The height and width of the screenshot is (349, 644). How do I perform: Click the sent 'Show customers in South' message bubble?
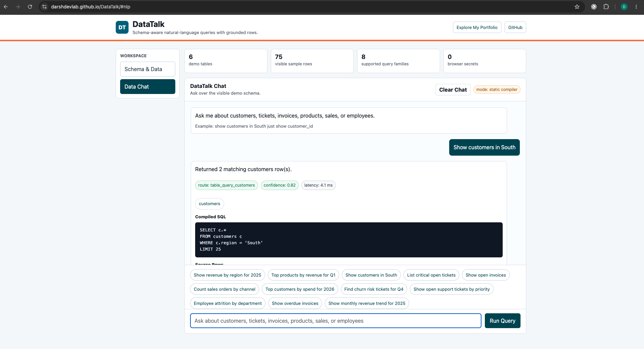pos(484,148)
